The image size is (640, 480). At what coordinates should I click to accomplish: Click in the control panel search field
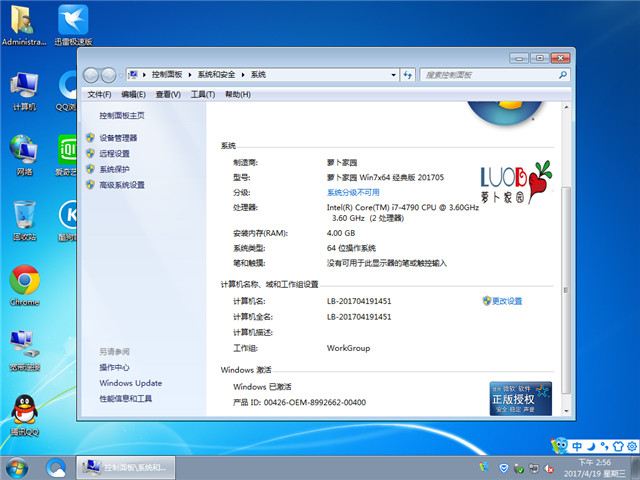coord(490,75)
